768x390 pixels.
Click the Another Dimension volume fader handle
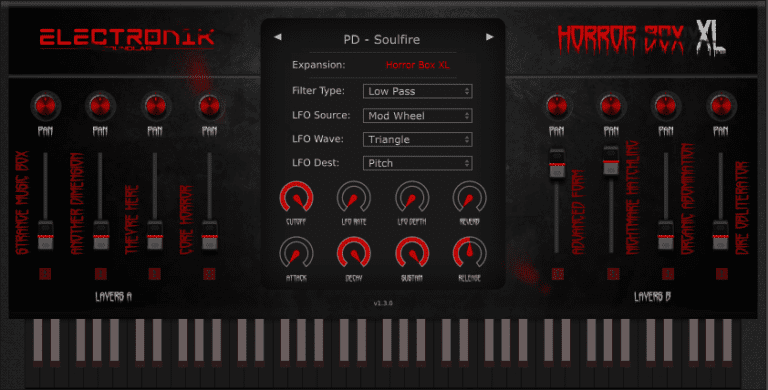point(101,235)
